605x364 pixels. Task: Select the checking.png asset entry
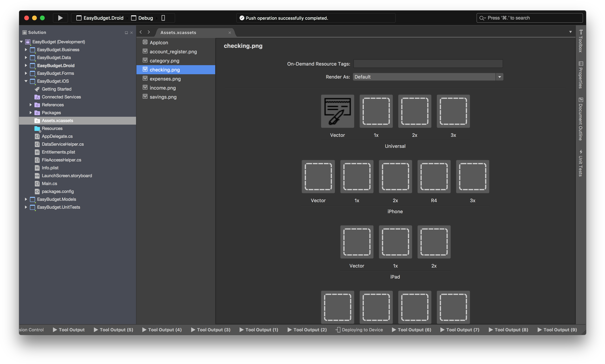tap(165, 70)
